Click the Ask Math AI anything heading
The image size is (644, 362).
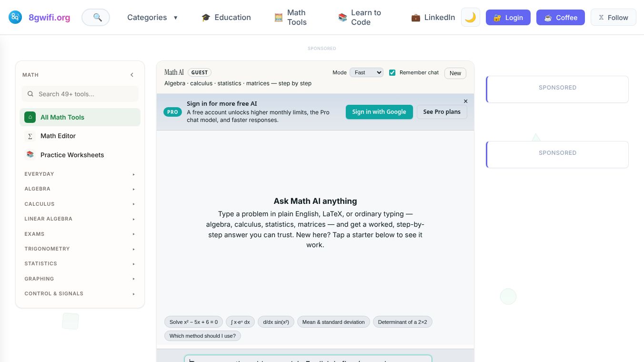click(315, 201)
